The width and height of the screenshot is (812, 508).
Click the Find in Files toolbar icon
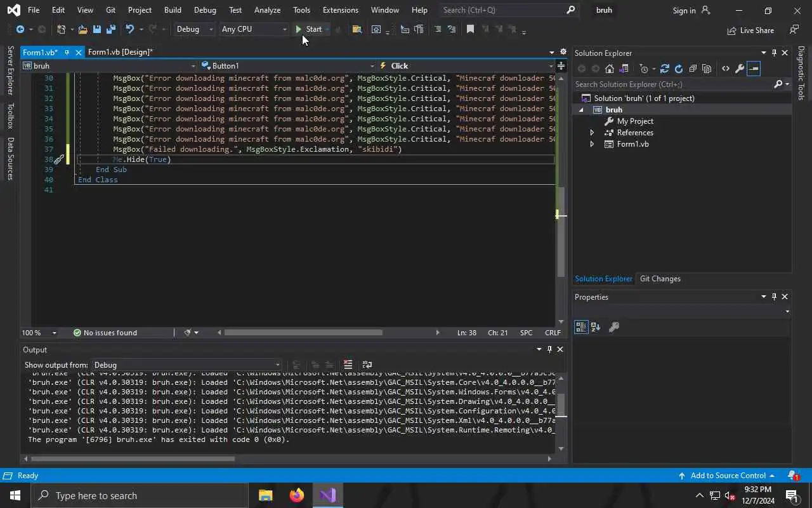pos(357,29)
